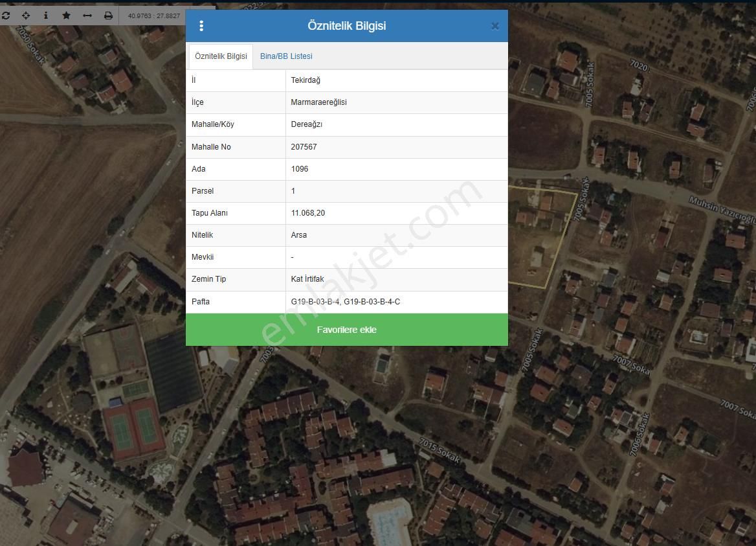Select Mahalle No value 207567
Screen dimensions: 756x546
pos(304,146)
